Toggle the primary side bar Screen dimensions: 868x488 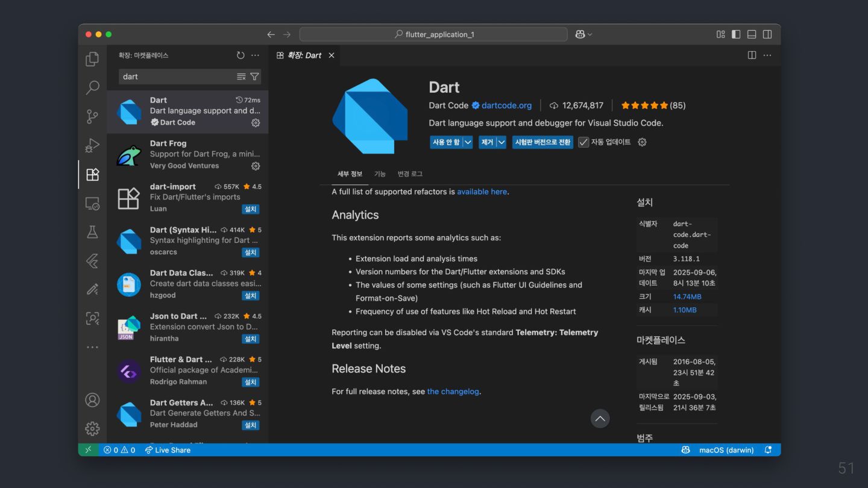[736, 34]
